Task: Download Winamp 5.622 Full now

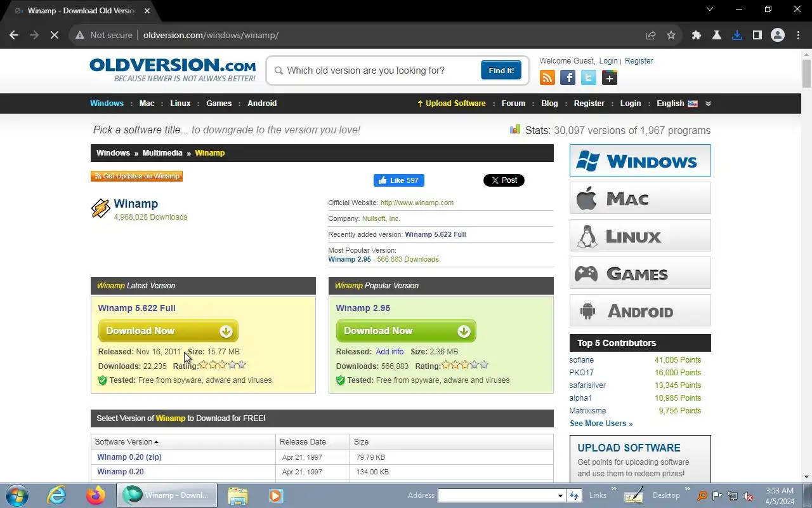Action: [x=168, y=331]
